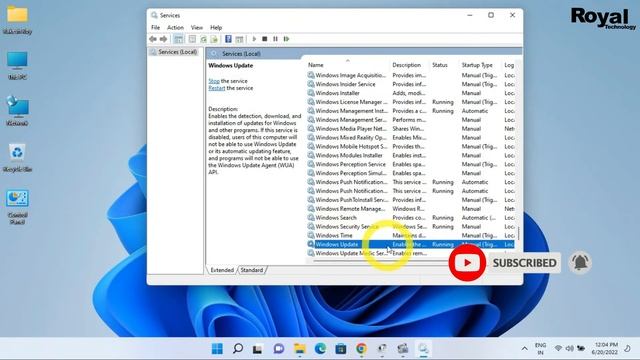Select the Windows Security Service row
Screen dimensions: 640x360
410,227
